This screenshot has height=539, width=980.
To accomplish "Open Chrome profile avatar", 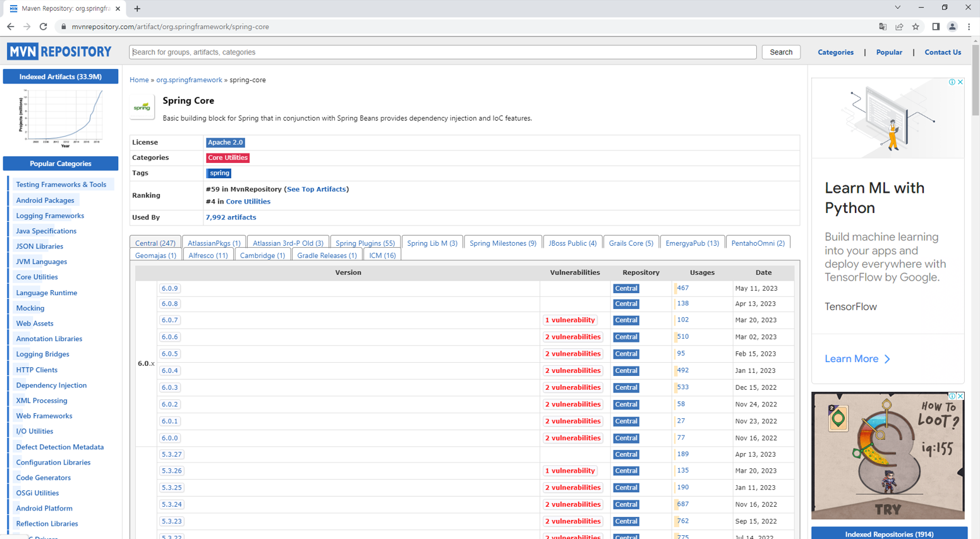I will pos(952,27).
